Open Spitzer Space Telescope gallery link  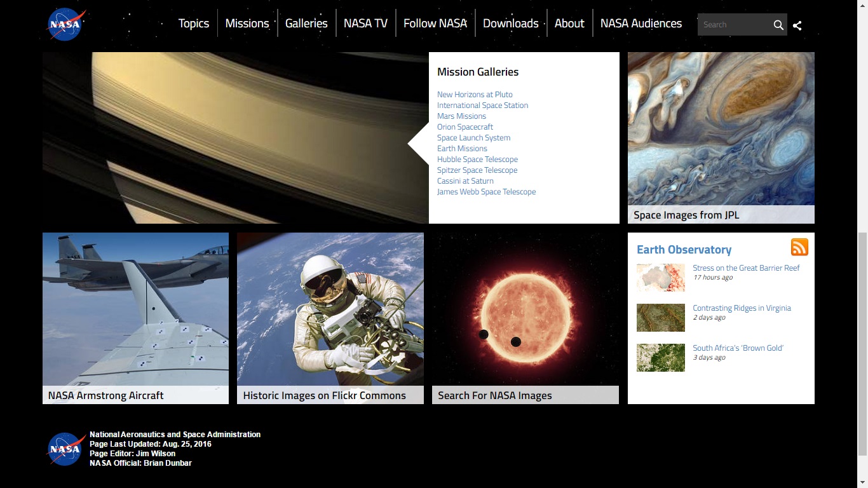pos(477,170)
